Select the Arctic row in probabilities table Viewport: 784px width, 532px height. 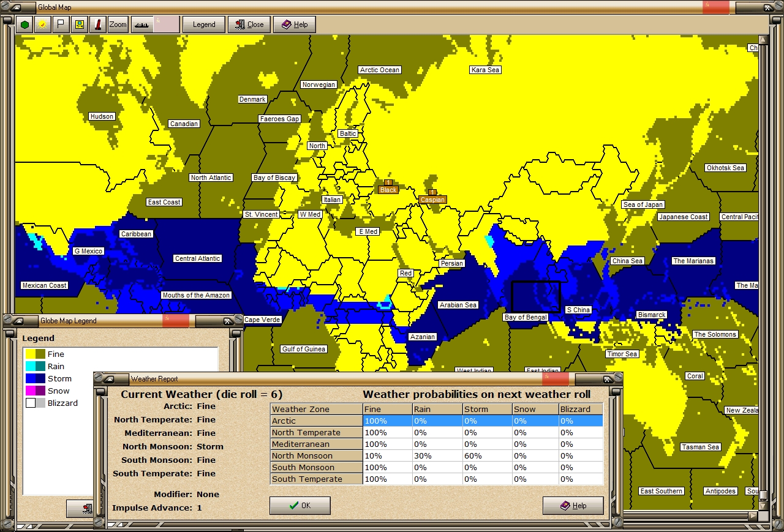(437, 421)
